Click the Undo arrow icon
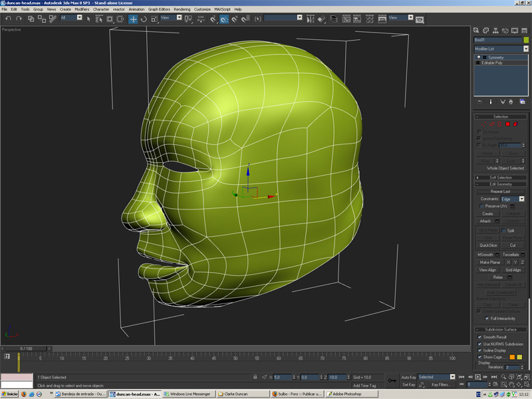 (x=8, y=19)
